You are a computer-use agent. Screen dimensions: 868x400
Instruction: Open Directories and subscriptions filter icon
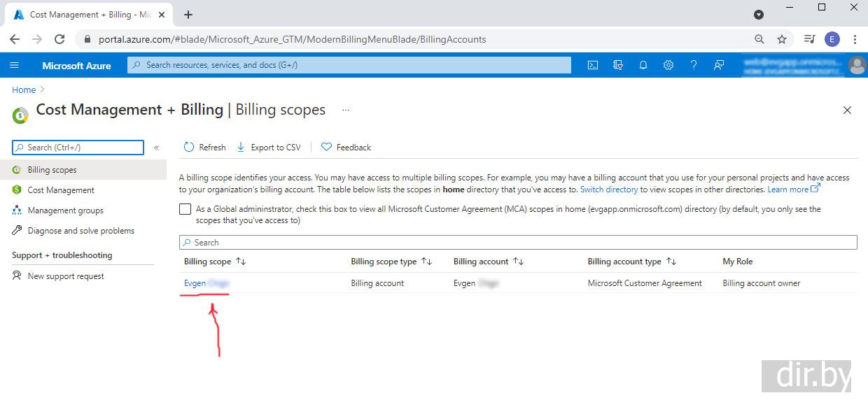[617, 65]
